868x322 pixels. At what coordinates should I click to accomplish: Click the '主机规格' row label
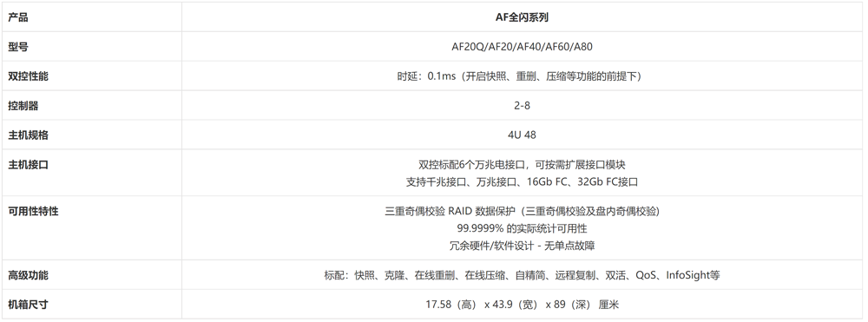[x=28, y=135]
